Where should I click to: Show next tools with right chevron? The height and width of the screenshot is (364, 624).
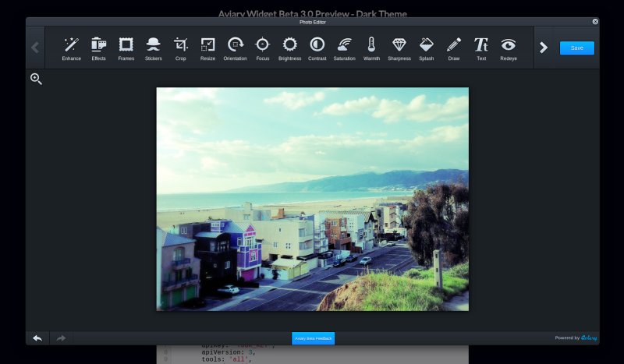(x=544, y=48)
